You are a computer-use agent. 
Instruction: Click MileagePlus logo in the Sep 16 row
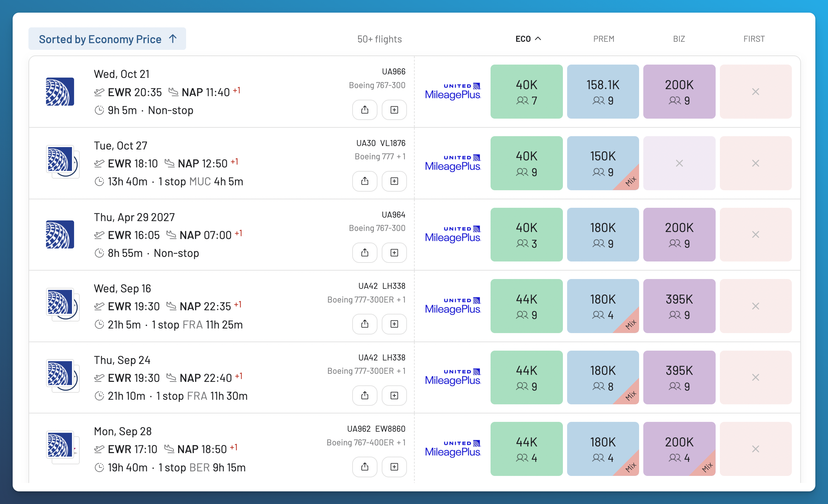click(453, 306)
